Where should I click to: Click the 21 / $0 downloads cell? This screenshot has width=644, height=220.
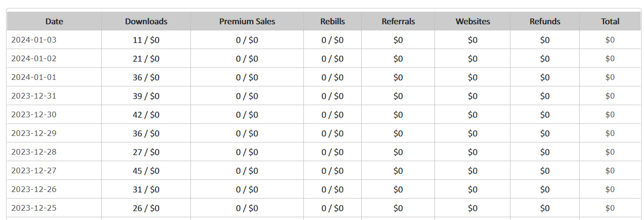pyautogui.click(x=146, y=58)
